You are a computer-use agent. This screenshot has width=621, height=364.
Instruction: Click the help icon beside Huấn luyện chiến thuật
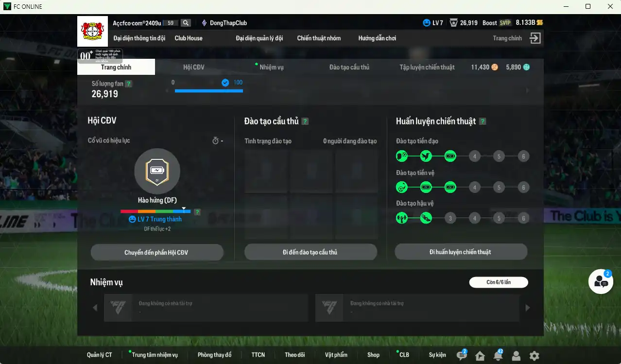(x=483, y=121)
